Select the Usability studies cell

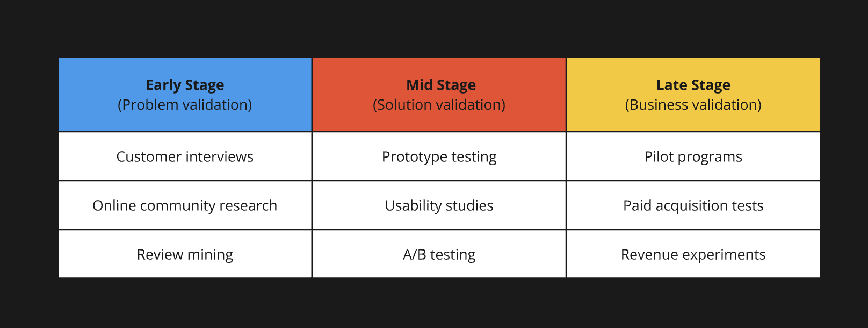pos(439,205)
